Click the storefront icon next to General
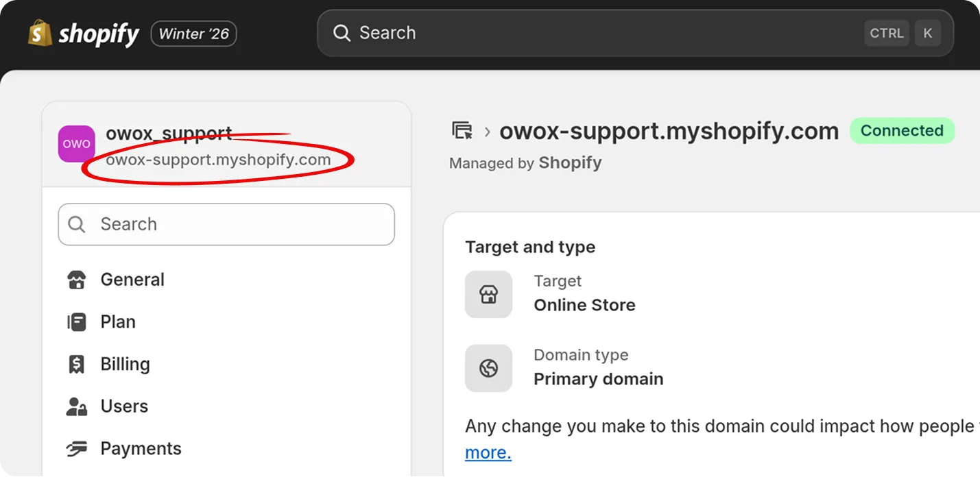The width and height of the screenshot is (980, 477). [76, 279]
